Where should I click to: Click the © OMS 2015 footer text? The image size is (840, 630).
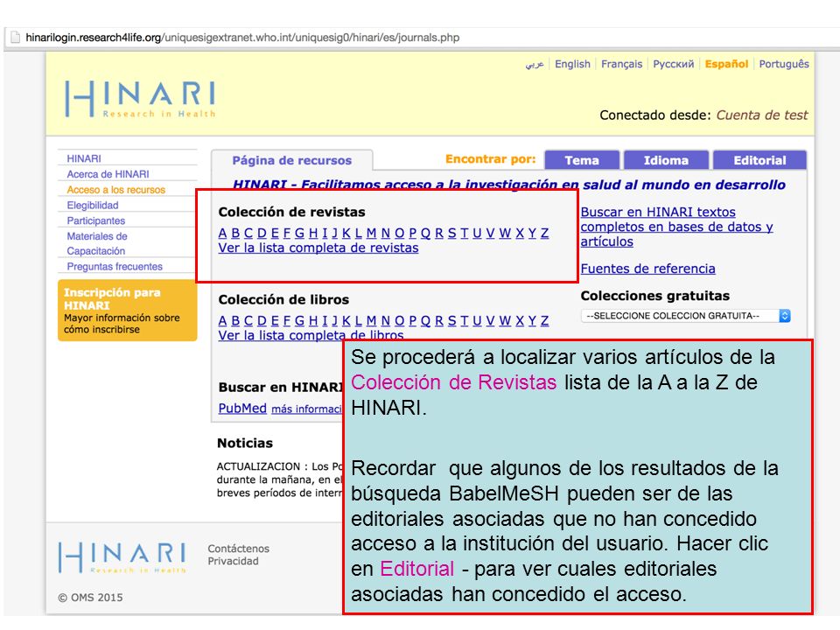pos(90,598)
